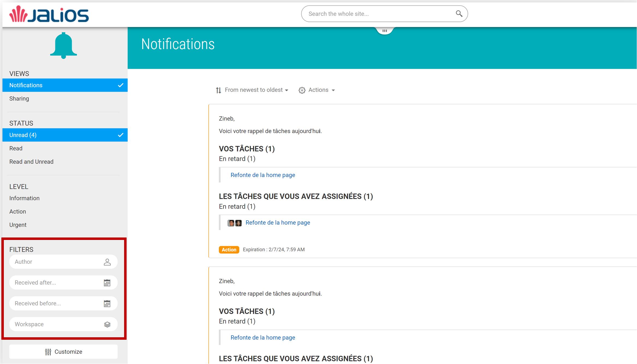The image size is (637, 364).
Task: Select the Sharing view
Action: (65, 99)
